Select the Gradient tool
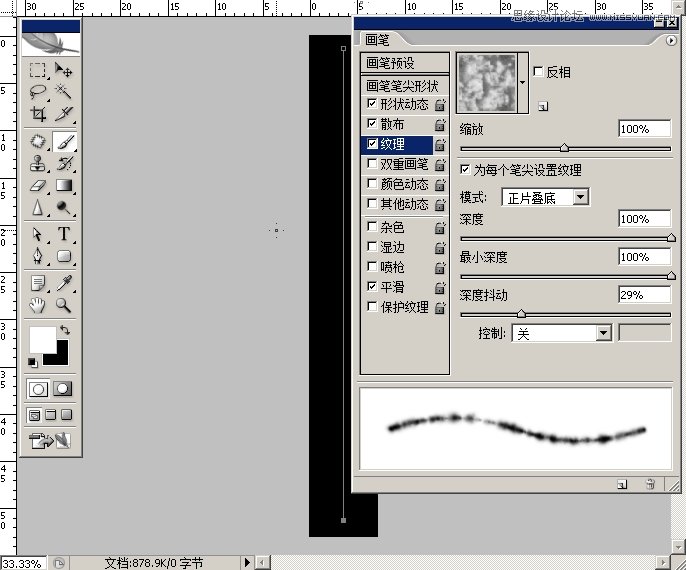 tap(64, 185)
